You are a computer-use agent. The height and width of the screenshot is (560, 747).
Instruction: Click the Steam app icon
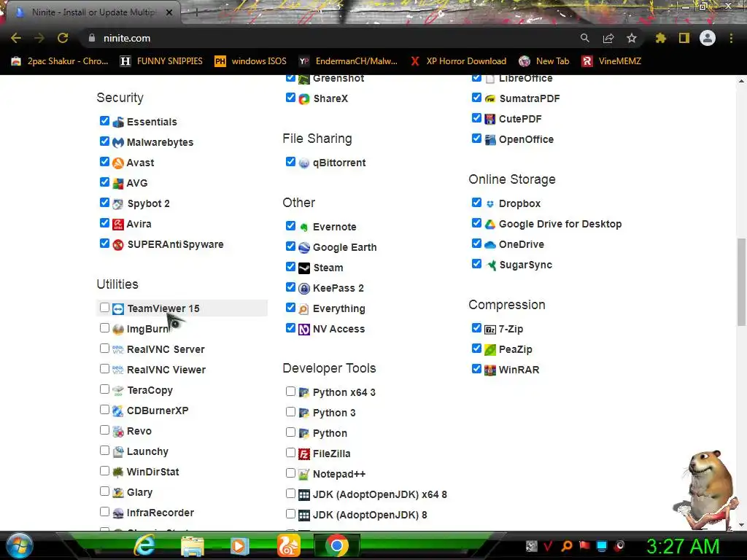tap(304, 268)
